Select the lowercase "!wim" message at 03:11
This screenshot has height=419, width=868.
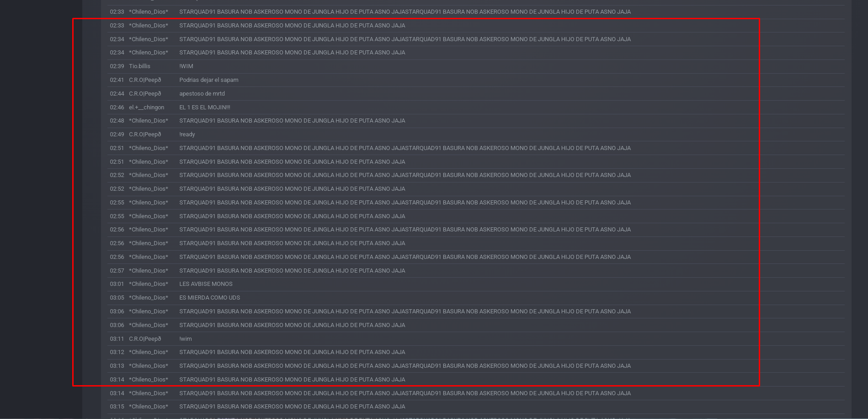click(x=186, y=339)
